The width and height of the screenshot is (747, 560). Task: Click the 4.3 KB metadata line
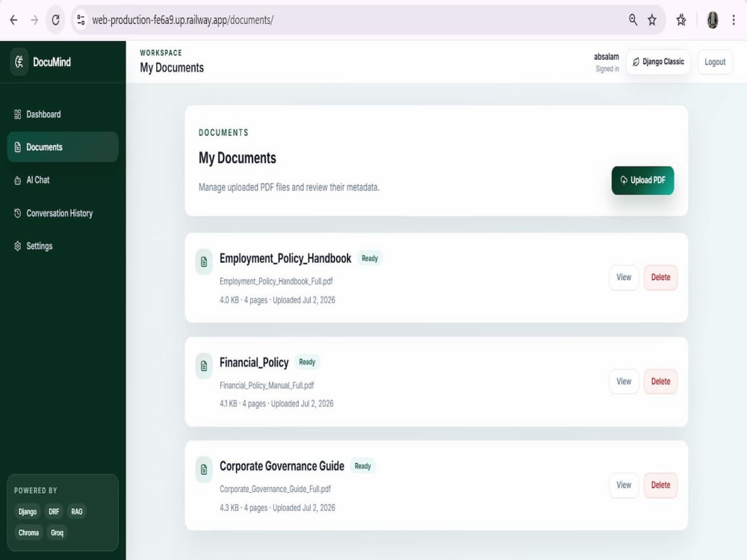[x=277, y=508]
